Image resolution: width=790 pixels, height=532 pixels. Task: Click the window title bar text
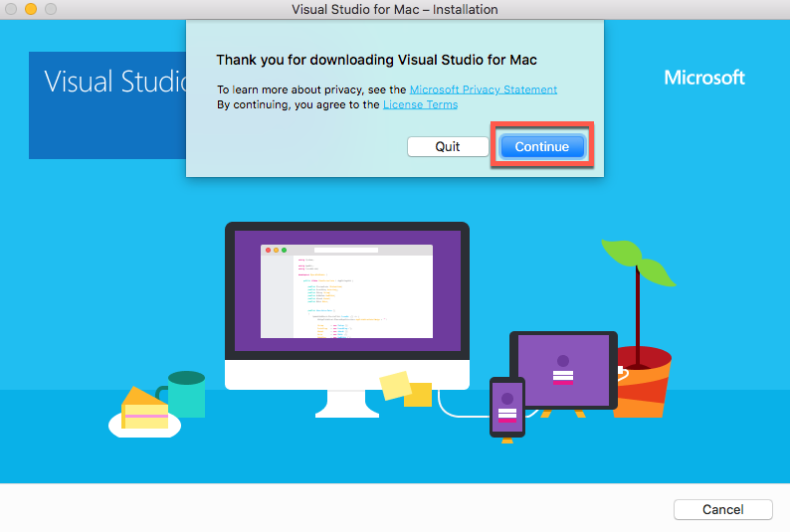tap(394, 10)
